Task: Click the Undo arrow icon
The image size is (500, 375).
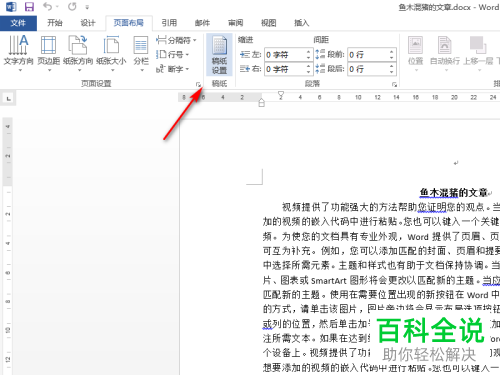Action: pos(48,6)
